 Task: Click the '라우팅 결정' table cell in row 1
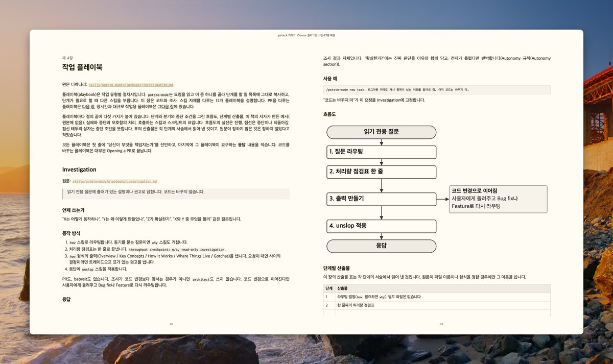tap(443, 297)
